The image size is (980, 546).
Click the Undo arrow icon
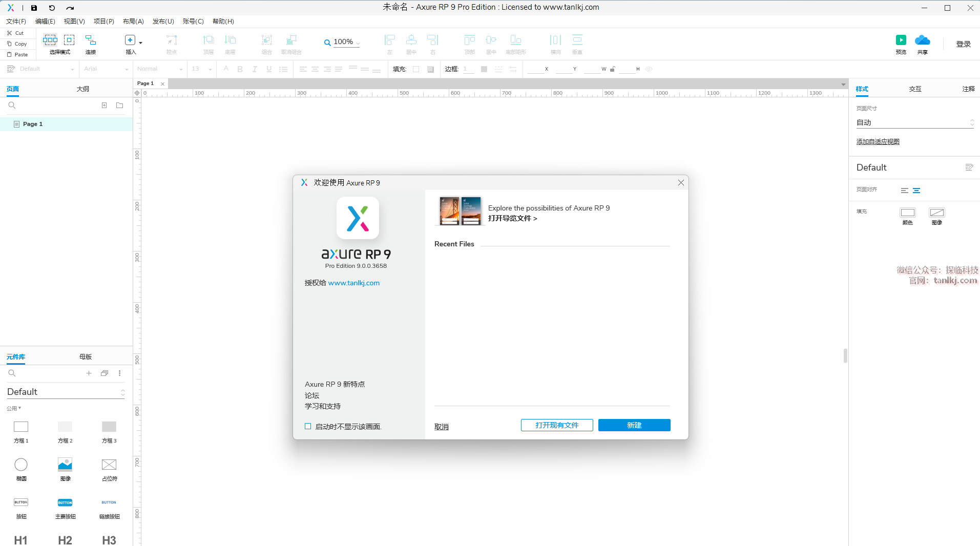pos(52,8)
